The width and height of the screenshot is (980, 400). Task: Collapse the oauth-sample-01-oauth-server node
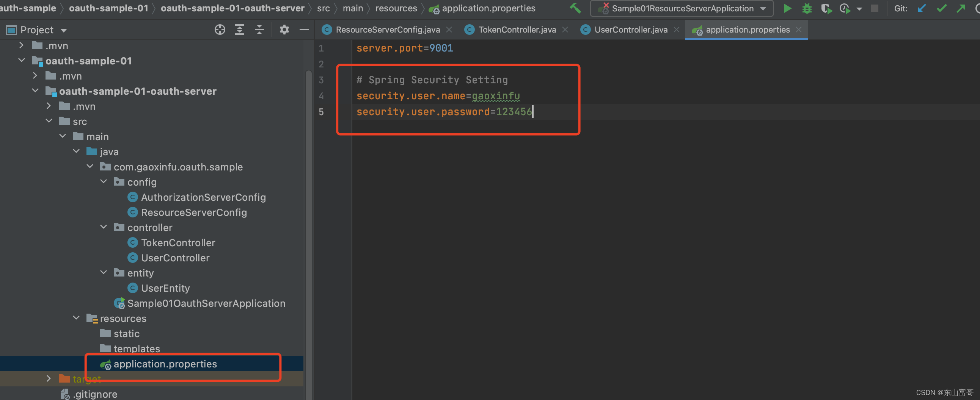(x=35, y=91)
